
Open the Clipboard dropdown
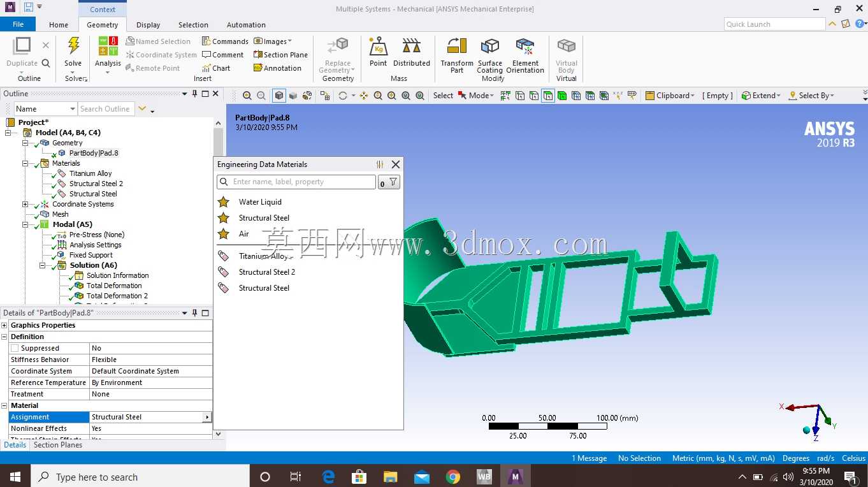pyautogui.click(x=670, y=96)
